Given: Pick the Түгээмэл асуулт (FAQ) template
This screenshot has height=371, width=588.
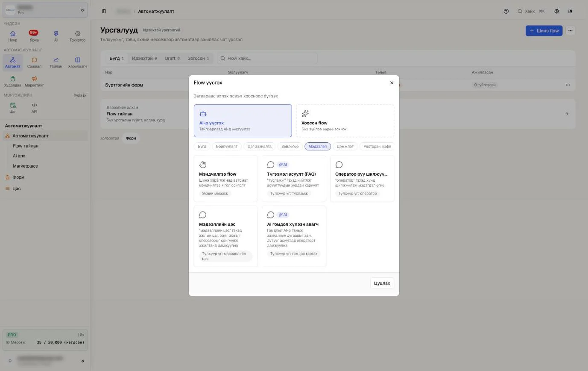Looking at the screenshot, I should [294, 179].
